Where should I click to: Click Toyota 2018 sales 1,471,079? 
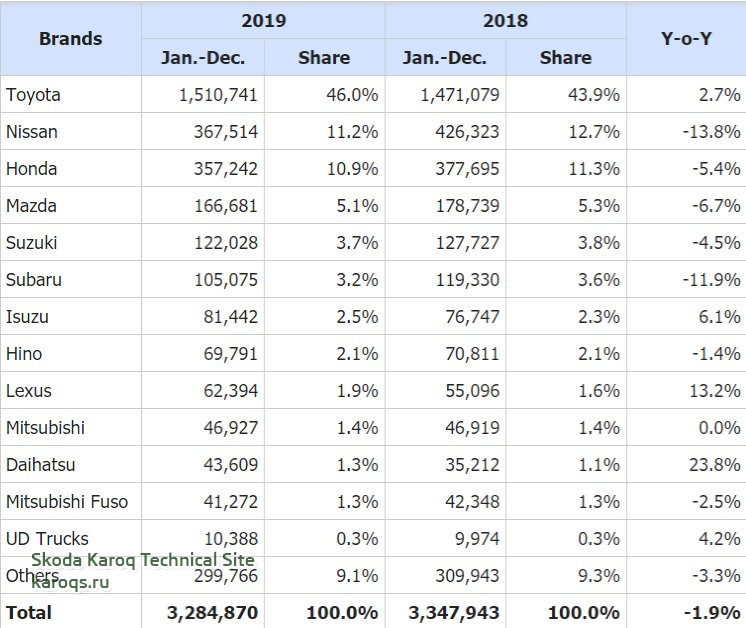460,95
